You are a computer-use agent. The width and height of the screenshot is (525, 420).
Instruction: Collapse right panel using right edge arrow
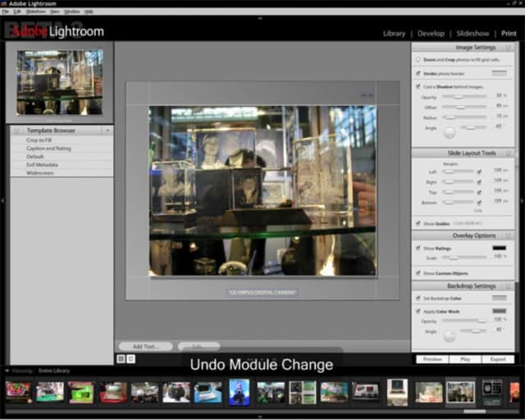pyautogui.click(x=522, y=201)
